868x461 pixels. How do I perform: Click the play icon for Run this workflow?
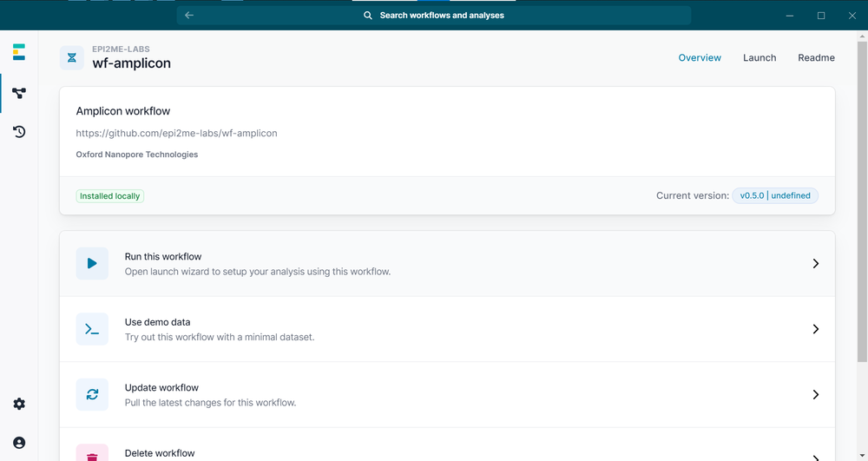93,263
